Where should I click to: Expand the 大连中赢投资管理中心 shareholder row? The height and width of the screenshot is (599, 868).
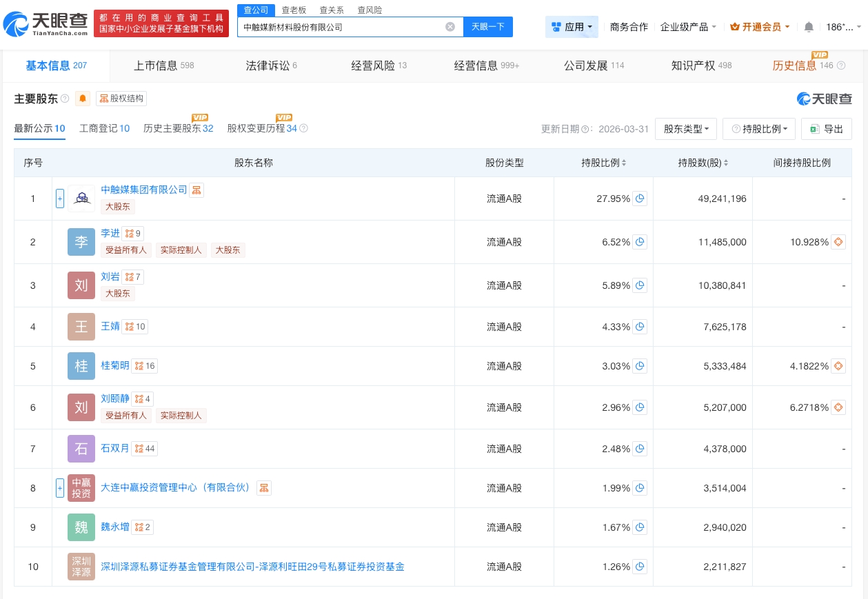pos(60,488)
